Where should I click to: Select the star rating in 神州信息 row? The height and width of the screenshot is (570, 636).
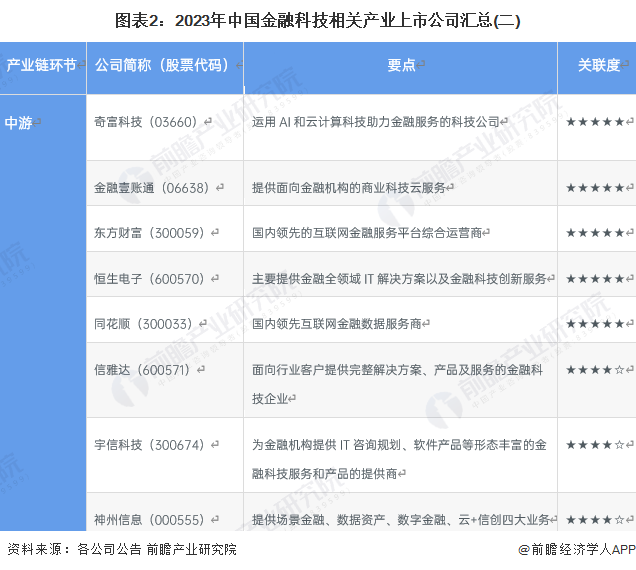(596, 520)
